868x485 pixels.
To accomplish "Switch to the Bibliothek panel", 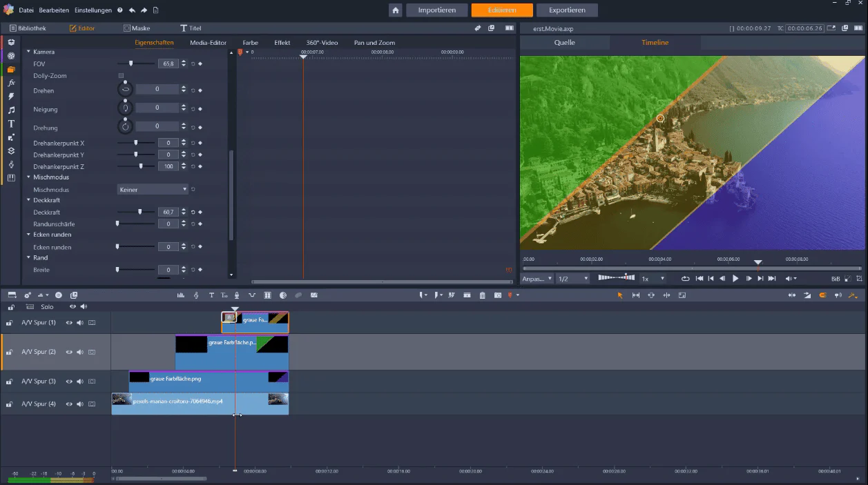I will click(x=27, y=28).
